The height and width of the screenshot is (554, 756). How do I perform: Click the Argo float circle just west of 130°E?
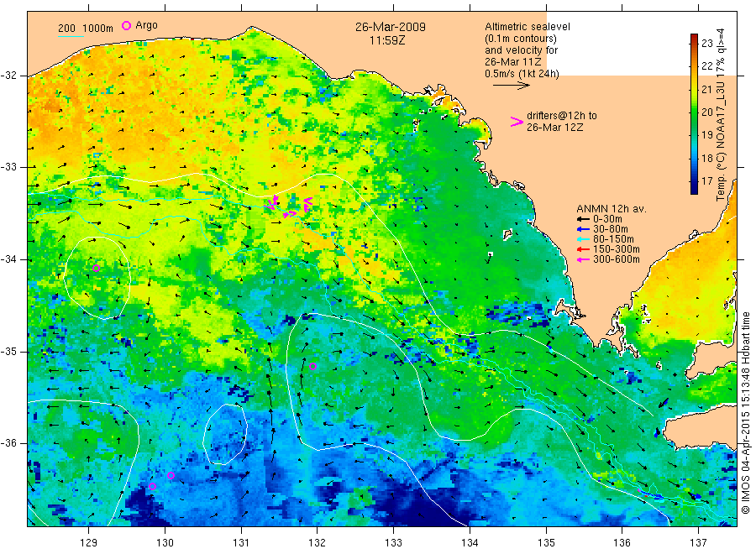pyautogui.click(x=152, y=486)
